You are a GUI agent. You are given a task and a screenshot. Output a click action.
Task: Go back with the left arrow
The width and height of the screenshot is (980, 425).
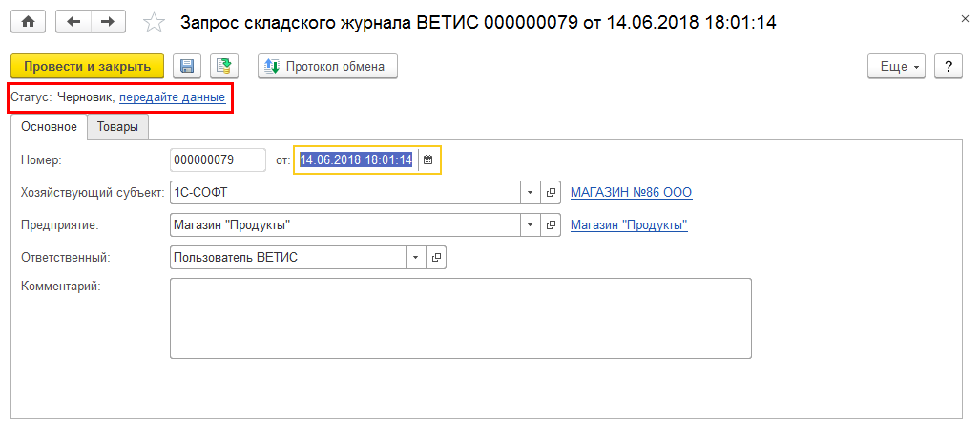(x=74, y=22)
